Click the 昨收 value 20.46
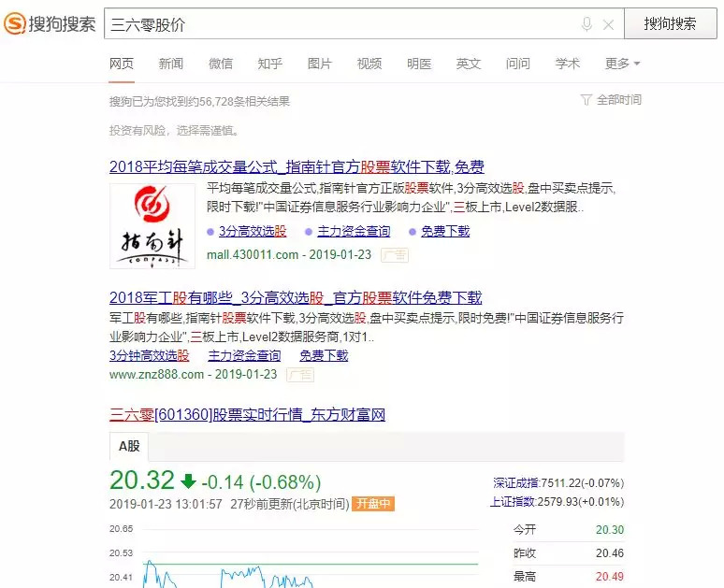 pos(610,552)
